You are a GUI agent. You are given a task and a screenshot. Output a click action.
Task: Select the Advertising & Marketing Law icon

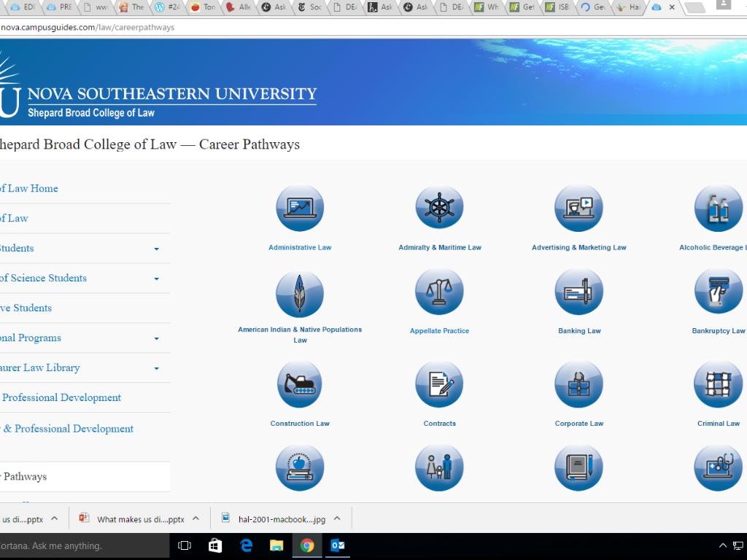[x=578, y=209]
